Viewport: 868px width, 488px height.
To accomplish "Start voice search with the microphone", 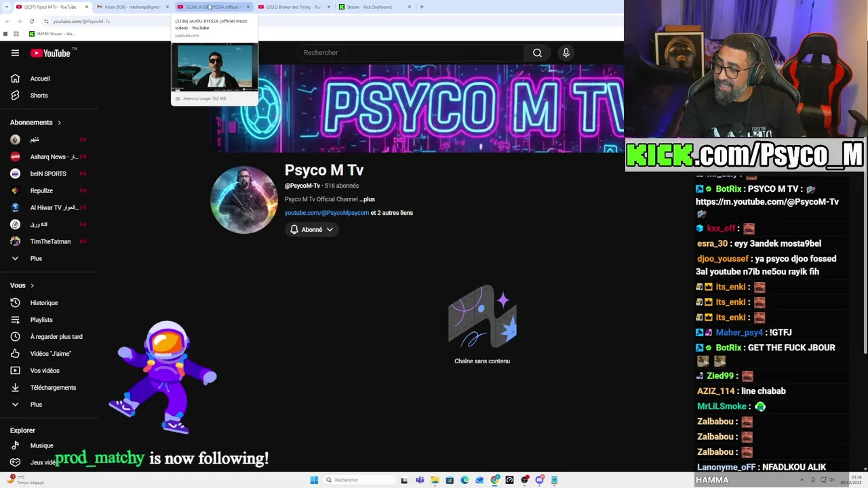I will click(x=566, y=53).
